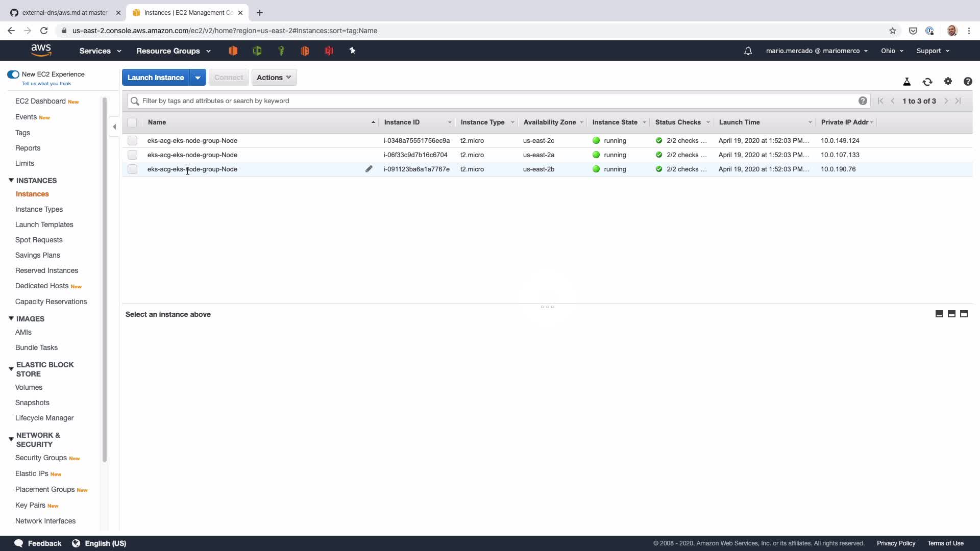Collapse the sidebar with arrow handle

tap(114, 127)
